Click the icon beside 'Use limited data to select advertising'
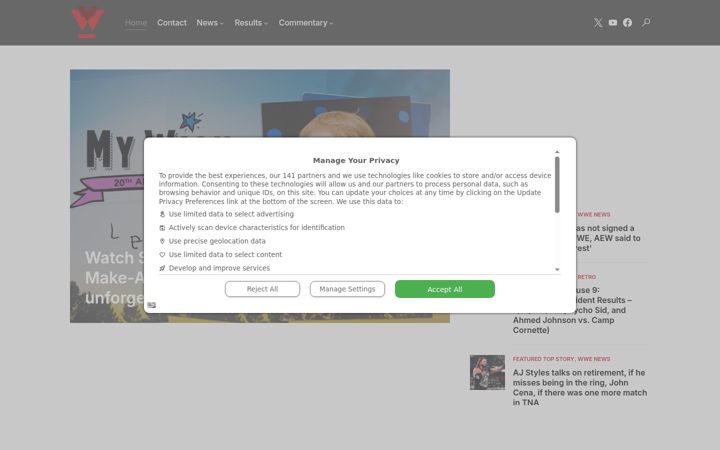Image resolution: width=720 pixels, height=450 pixels. tap(162, 214)
